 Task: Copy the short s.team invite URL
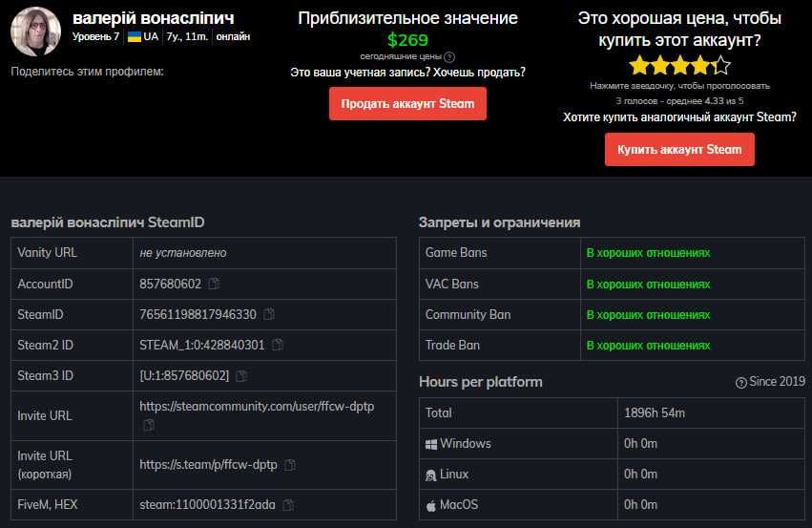click(x=290, y=465)
